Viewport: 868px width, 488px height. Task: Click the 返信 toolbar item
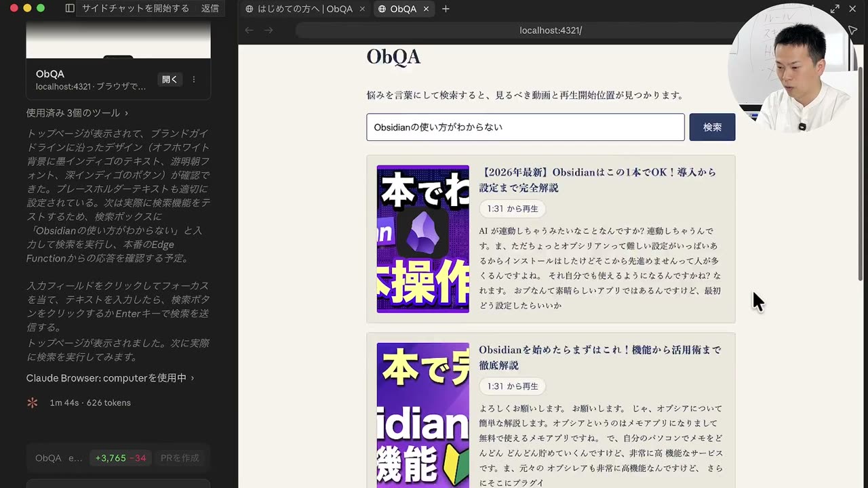pyautogui.click(x=210, y=8)
